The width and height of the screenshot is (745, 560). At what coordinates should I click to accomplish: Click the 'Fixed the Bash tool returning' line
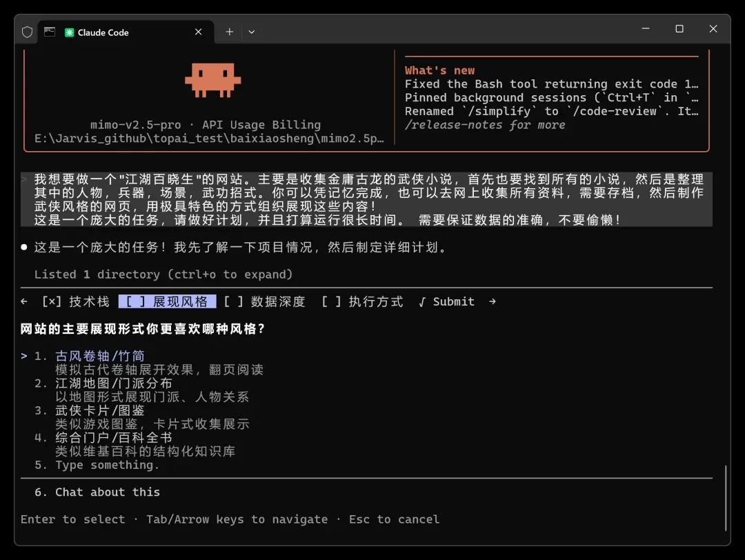point(552,84)
